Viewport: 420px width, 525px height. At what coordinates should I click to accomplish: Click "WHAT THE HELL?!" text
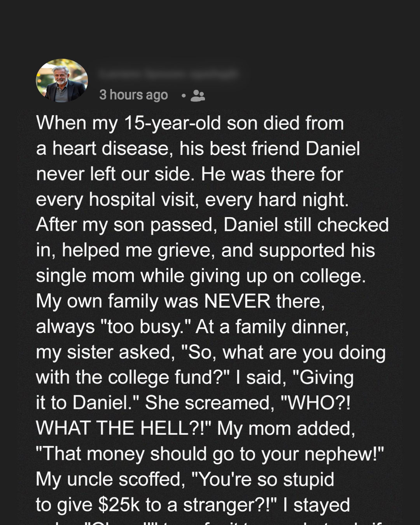(x=123, y=429)
